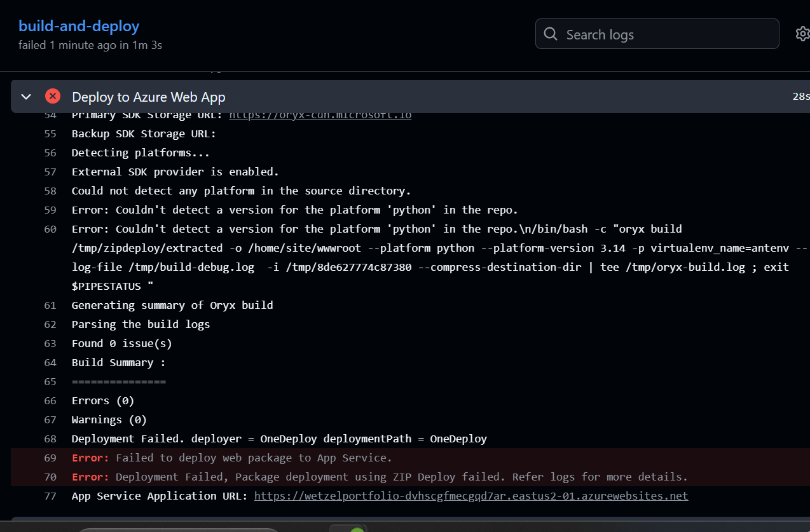Click the magnifier icon in Search logs
This screenshot has height=532, width=810.
[x=551, y=34]
